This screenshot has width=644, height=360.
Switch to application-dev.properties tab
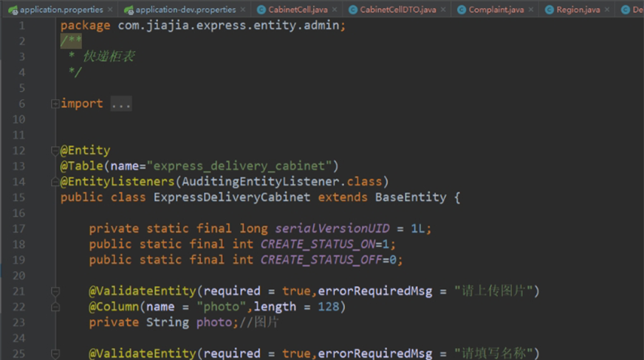point(186,10)
